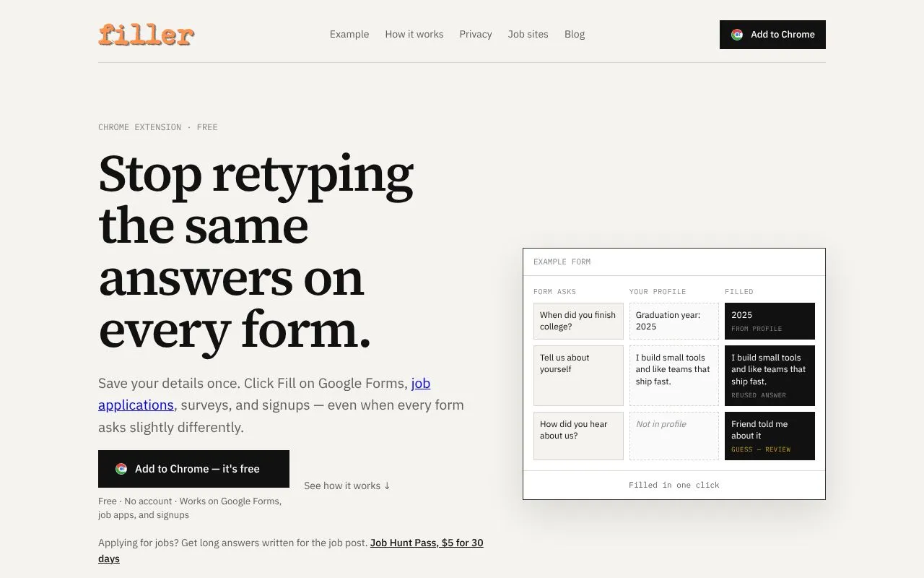Open Job sites nav link
The height and width of the screenshot is (578, 924).
click(x=528, y=34)
